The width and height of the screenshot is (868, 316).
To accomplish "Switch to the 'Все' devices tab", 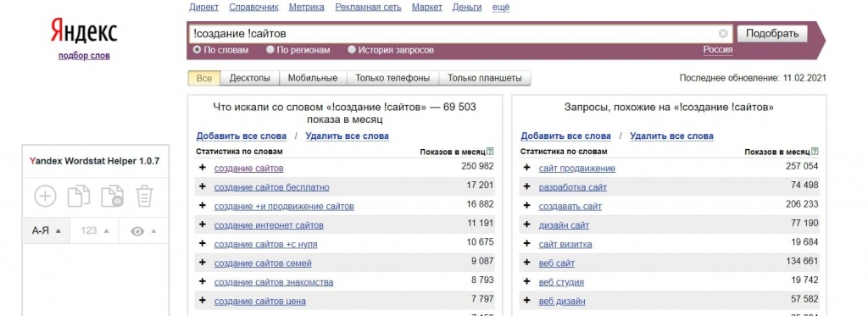I will pos(204,78).
